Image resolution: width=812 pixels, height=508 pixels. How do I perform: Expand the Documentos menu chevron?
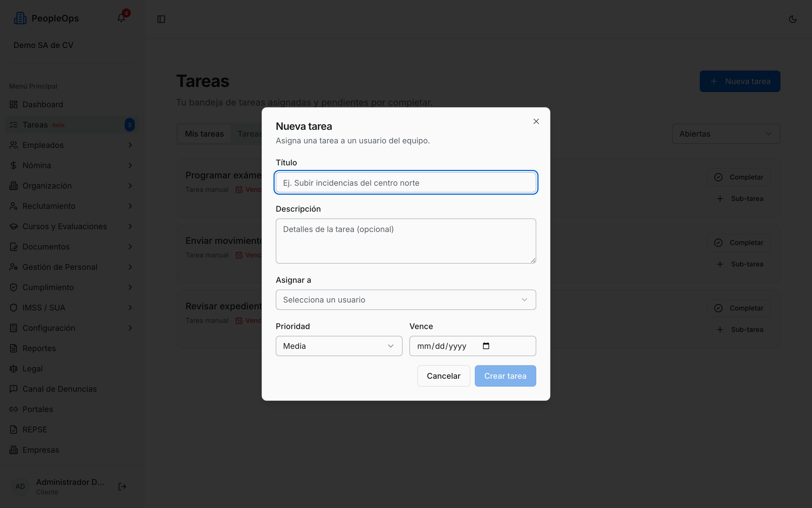[x=130, y=247]
